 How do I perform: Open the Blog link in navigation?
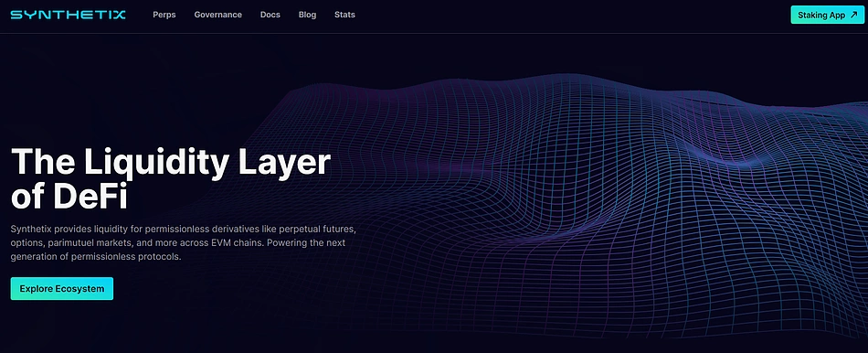tap(307, 15)
